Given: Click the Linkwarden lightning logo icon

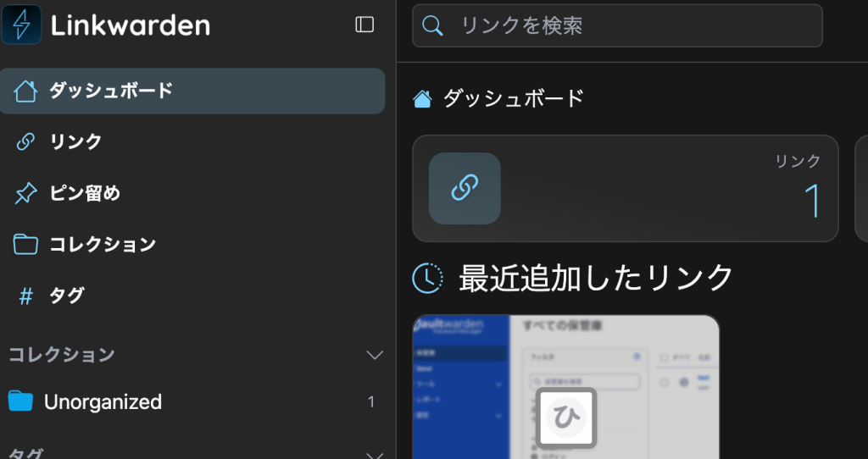Looking at the screenshot, I should 21,24.
